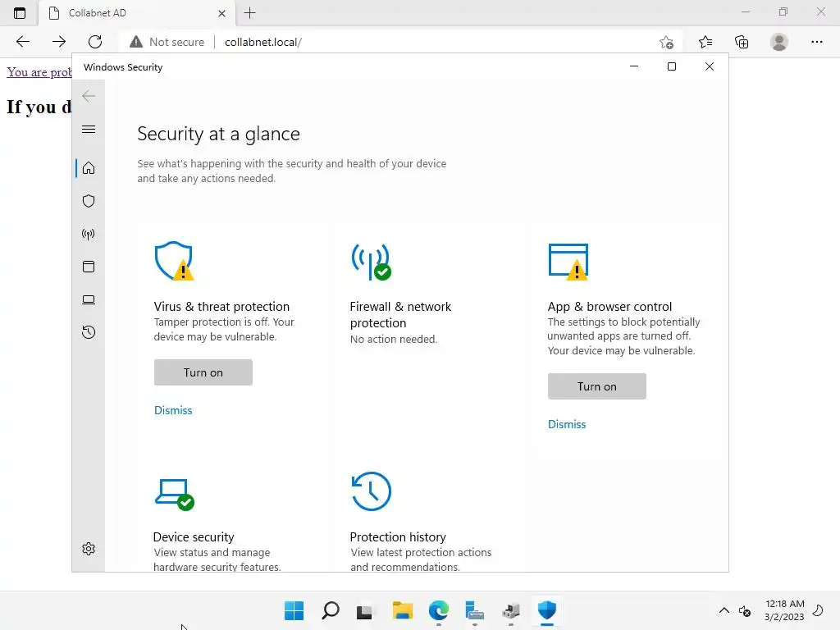Open Virus & threat protection sidebar shield icon

pyautogui.click(x=89, y=201)
